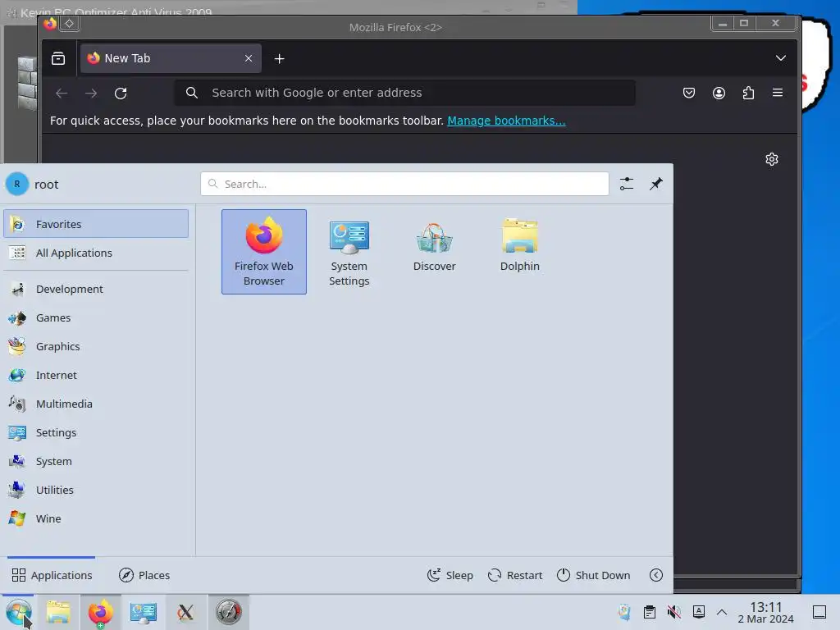Open the compass taskbar application
This screenshot has height=630, width=840.
click(228, 612)
